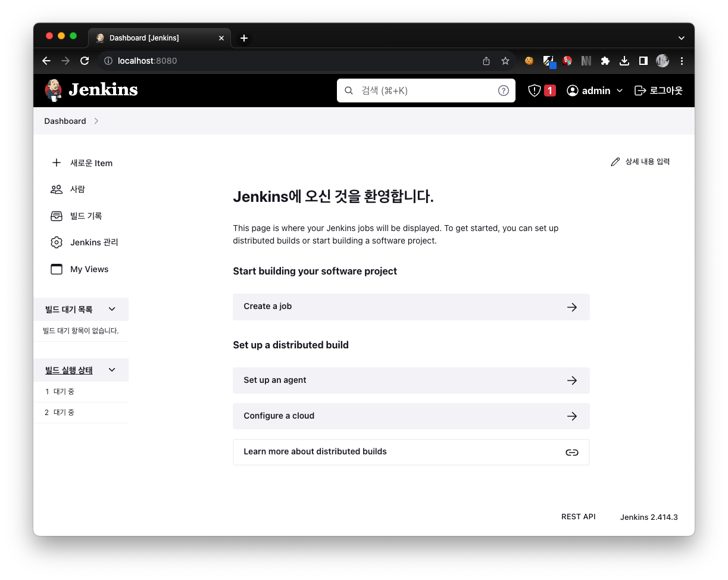Expand the admin dropdown chevron
The width and height of the screenshot is (728, 580).
620,91
